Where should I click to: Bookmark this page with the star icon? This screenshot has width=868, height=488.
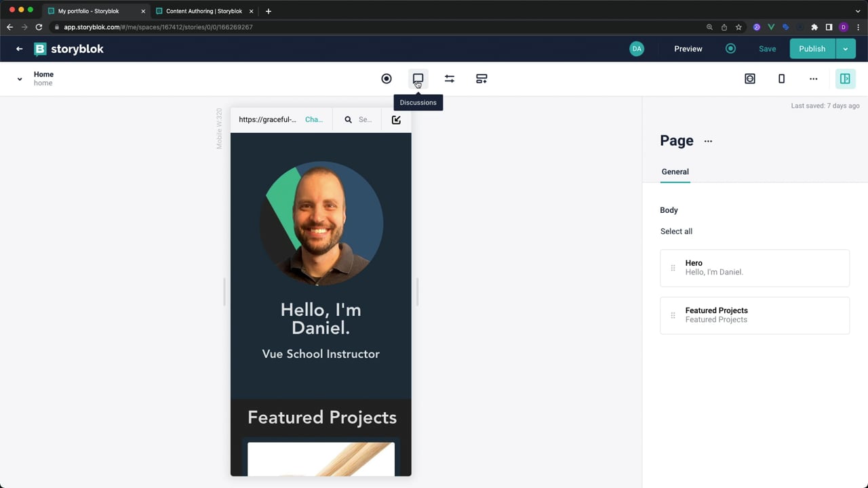pos(738,27)
